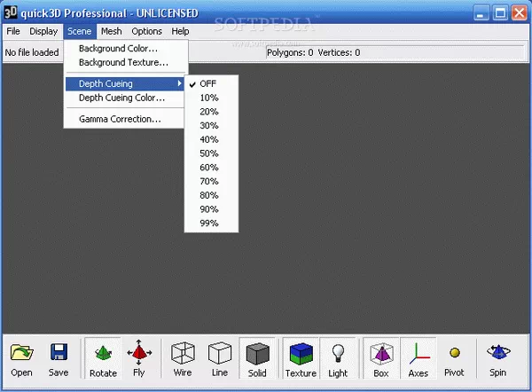Choose Depth Cueing Color... entry
Viewport: 532px width, 392px height.
pyautogui.click(x=124, y=98)
